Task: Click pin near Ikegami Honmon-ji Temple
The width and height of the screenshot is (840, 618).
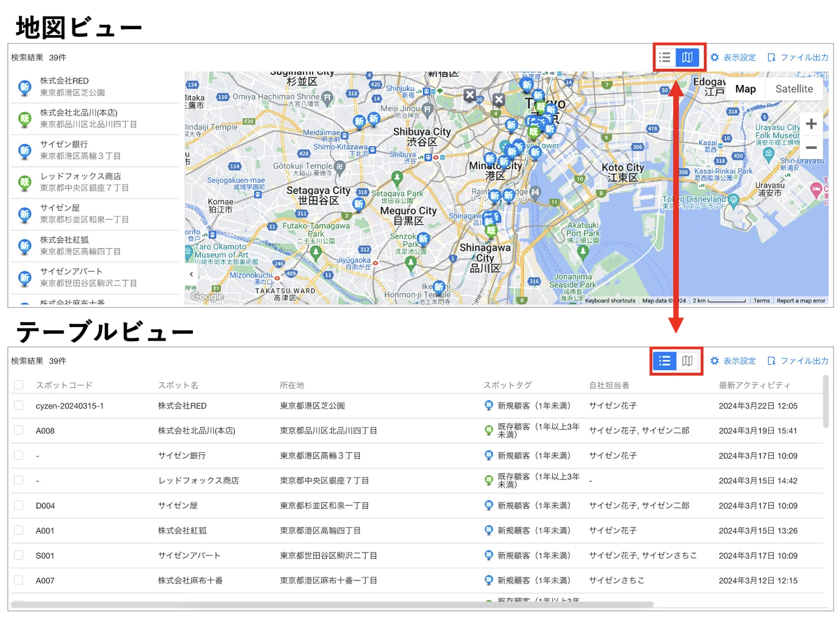Action: [439, 287]
